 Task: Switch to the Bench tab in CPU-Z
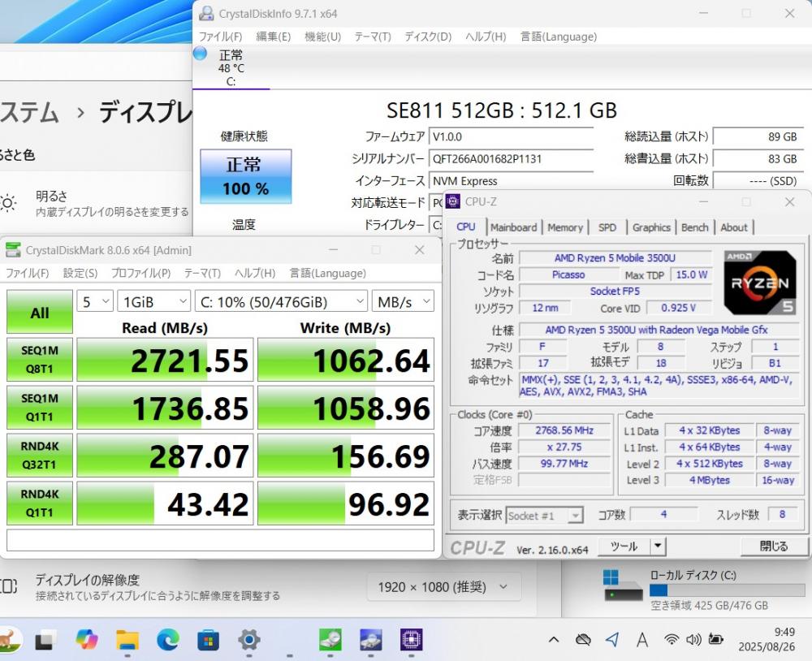(695, 227)
